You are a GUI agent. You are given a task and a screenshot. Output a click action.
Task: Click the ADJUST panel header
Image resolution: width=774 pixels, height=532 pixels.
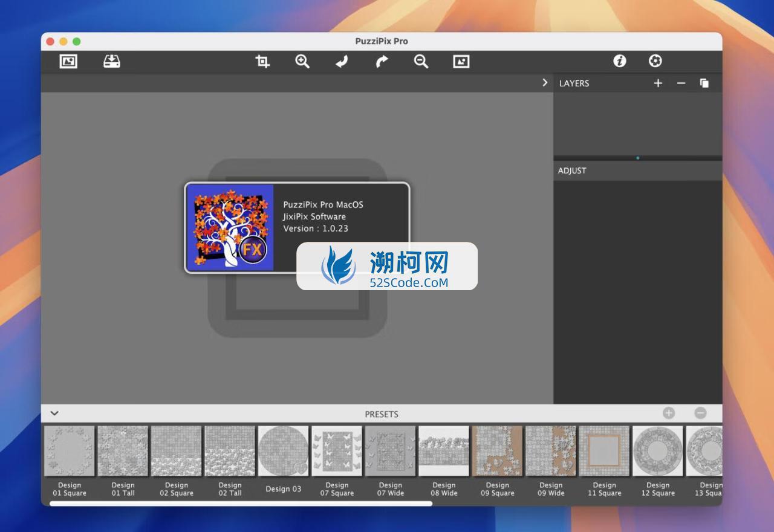pyautogui.click(x=572, y=170)
